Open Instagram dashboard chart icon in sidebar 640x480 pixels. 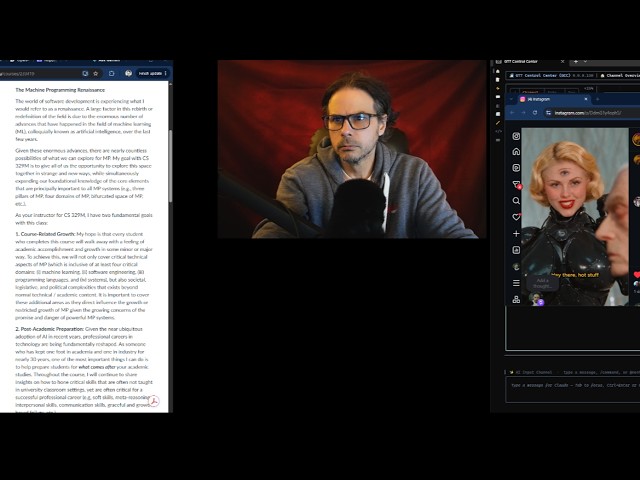(516, 250)
